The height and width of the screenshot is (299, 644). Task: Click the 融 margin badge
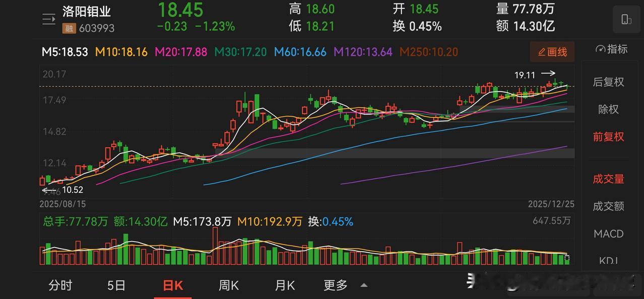(x=68, y=28)
